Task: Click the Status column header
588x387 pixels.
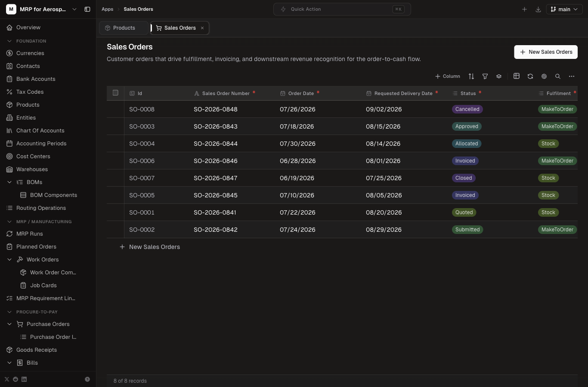Action: [x=490, y=93]
